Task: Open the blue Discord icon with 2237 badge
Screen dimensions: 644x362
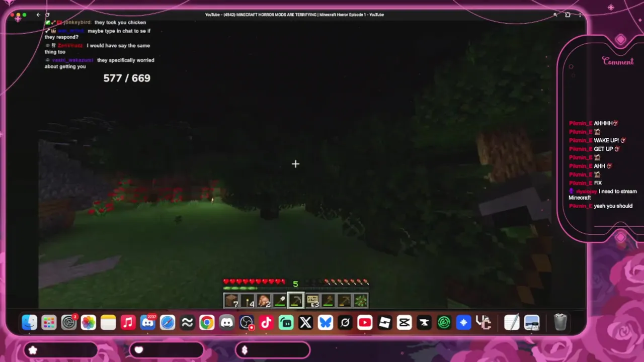Action: (x=147, y=322)
